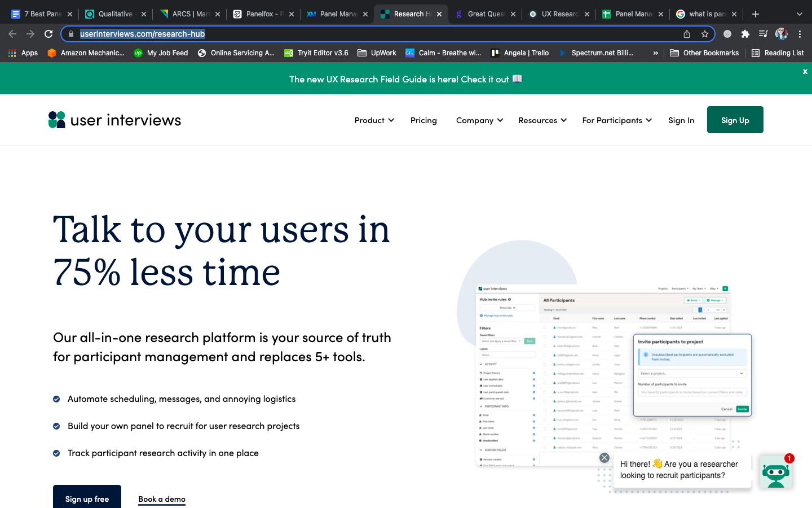Open the Extensions puzzle-piece menu
The height and width of the screenshot is (508, 812).
(745, 34)
